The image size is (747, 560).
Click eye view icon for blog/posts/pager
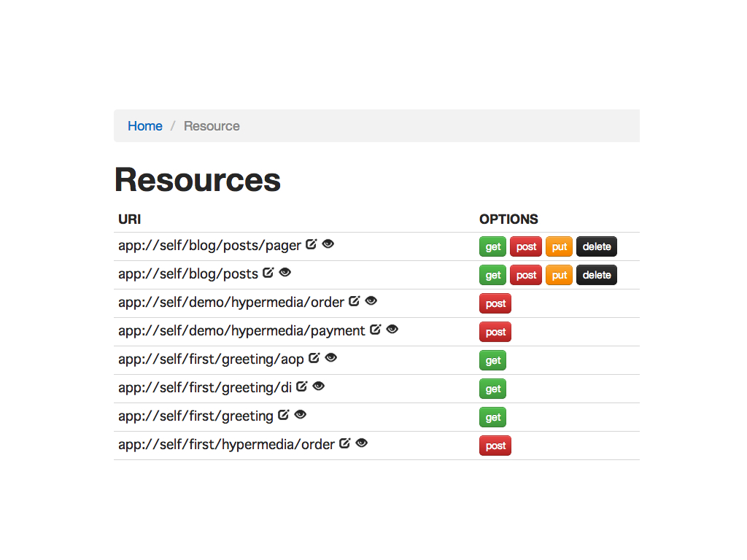click(x=328, y=244)
